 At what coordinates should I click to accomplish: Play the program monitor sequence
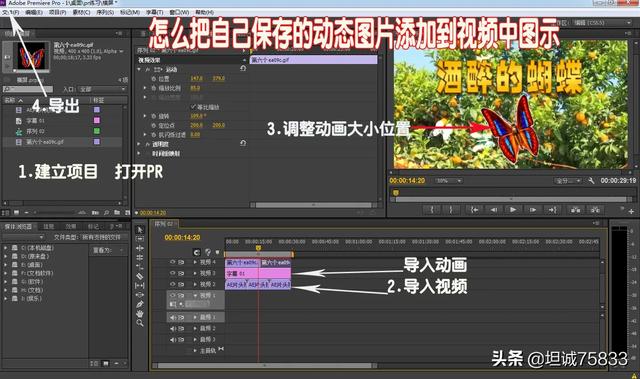(x=513, y=210)
